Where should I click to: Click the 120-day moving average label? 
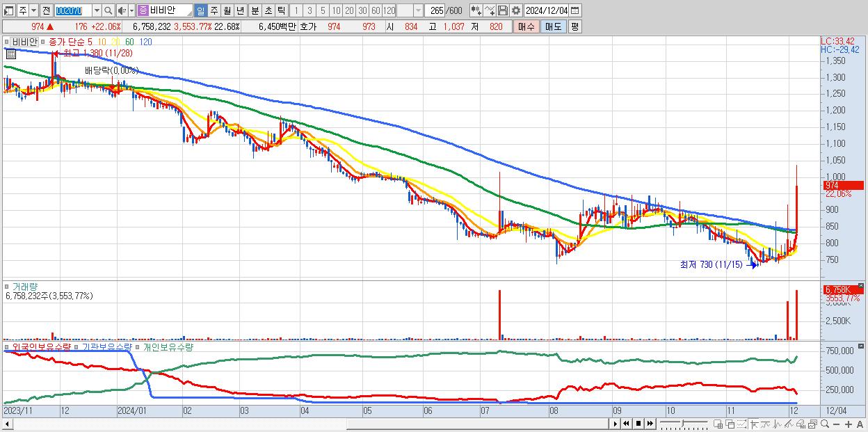[145, 42]
